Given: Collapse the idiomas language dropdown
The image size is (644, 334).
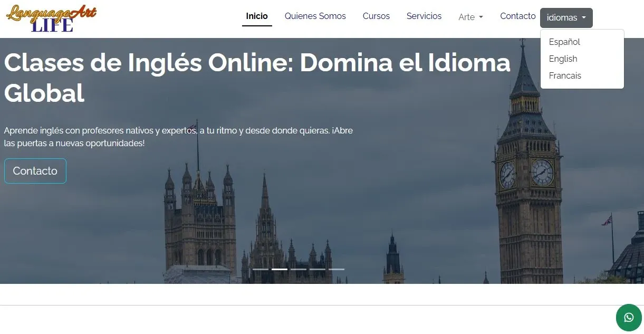Looking at the screenshot, I should pos(566,18).
